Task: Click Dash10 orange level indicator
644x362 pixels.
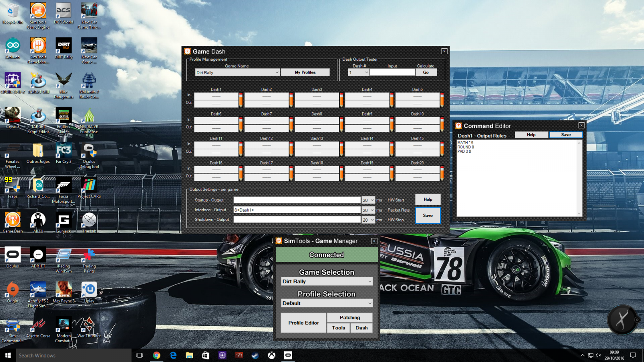Action: tap(442, 124)
